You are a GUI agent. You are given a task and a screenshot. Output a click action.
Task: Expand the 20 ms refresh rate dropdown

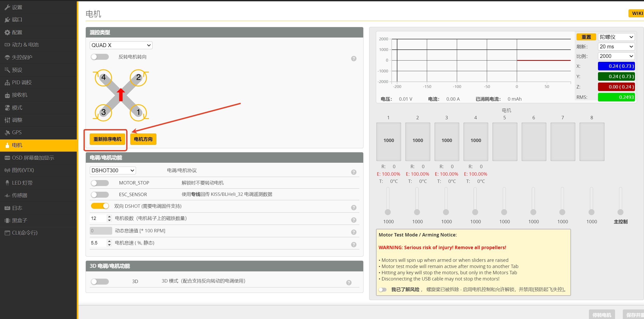616,47
